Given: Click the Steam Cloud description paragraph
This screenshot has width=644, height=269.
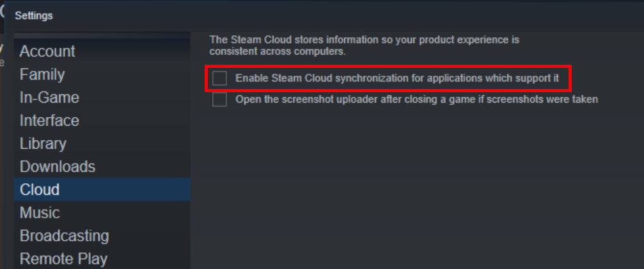Looking at the screenshot, I should click(365, 45).
